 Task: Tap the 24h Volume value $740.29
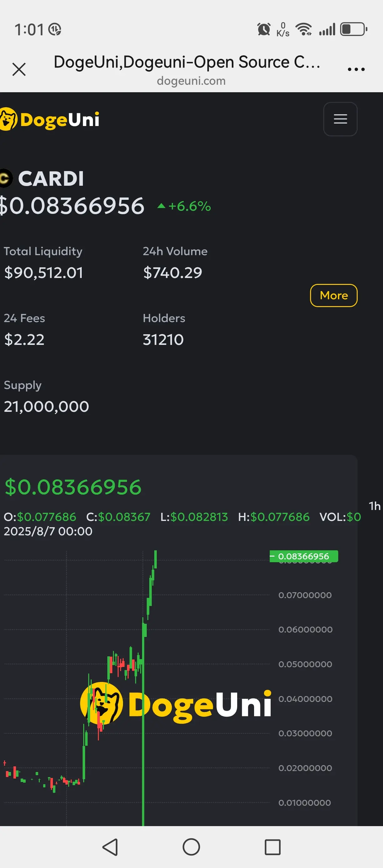click(x=173, y=273)
